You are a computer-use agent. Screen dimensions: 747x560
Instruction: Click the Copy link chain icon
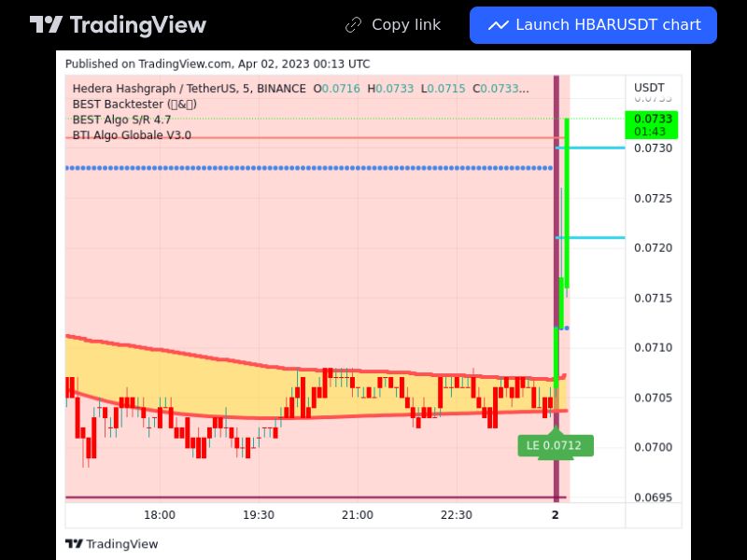click(353, 25)
